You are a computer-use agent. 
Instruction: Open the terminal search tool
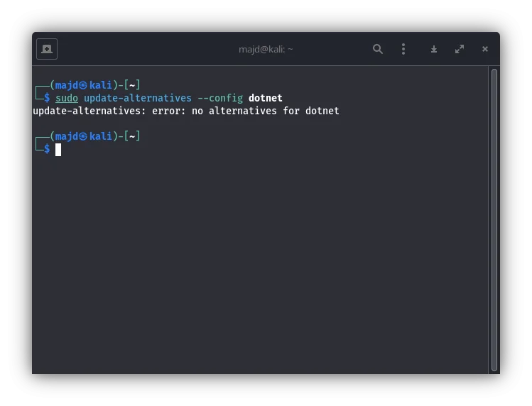point(378,49)
